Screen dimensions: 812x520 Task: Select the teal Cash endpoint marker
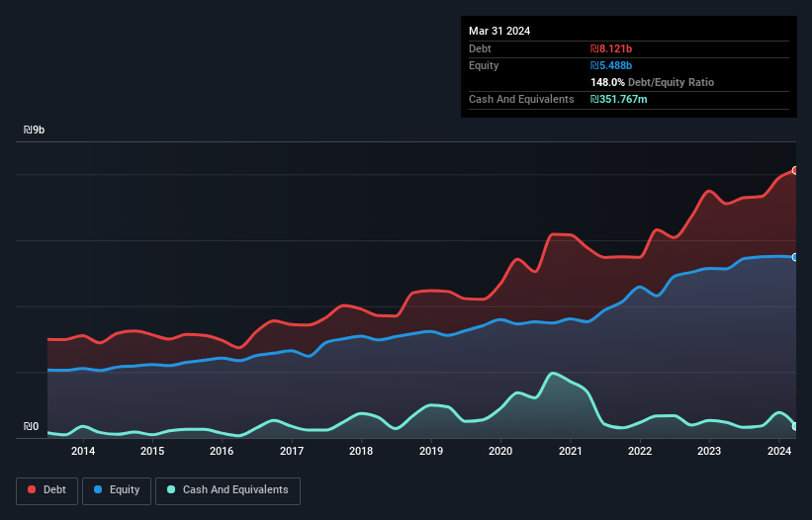(795, 426)
